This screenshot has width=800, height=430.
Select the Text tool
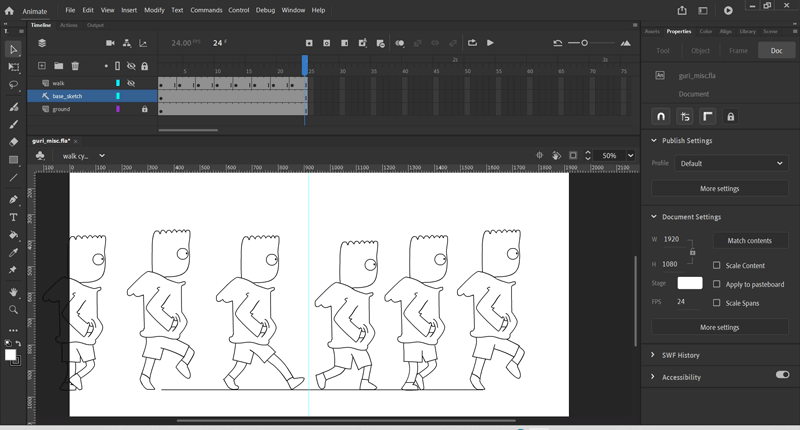tap(13, 217)
